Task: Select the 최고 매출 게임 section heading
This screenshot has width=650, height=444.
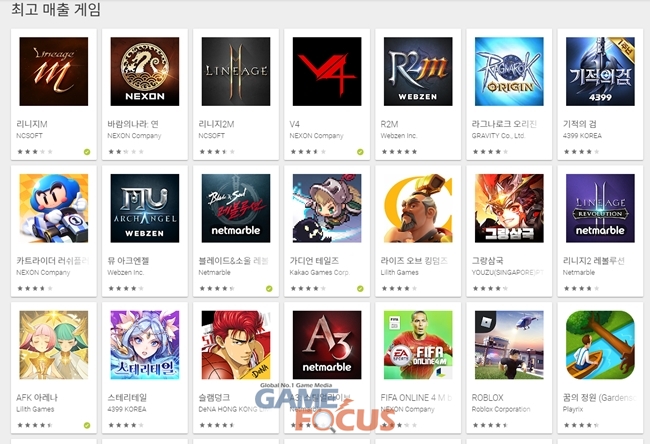Action: coord(56,9)
